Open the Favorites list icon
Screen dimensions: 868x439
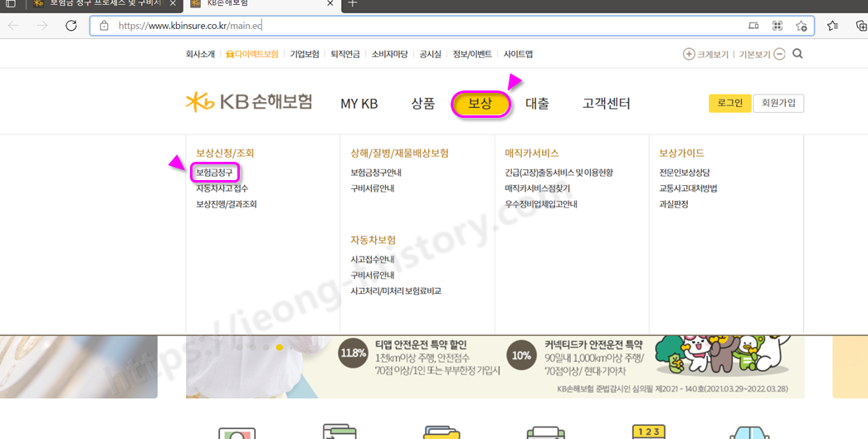[x=832, y=26]
